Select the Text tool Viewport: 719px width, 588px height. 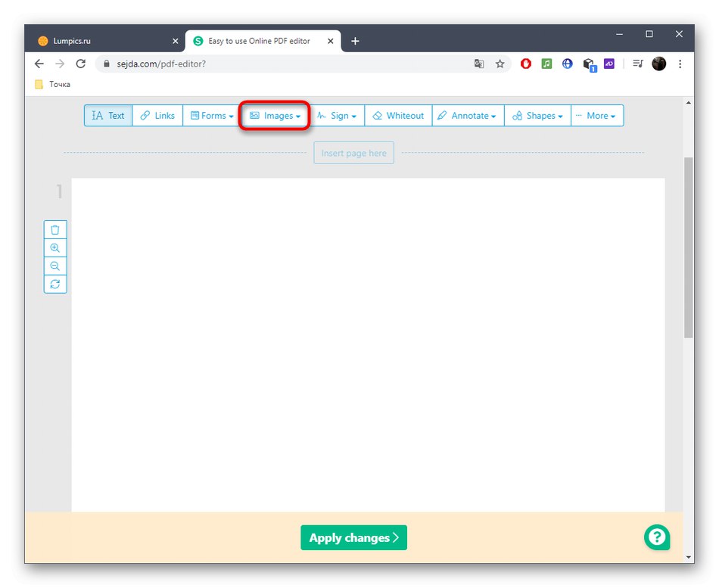tap(107, 115)
